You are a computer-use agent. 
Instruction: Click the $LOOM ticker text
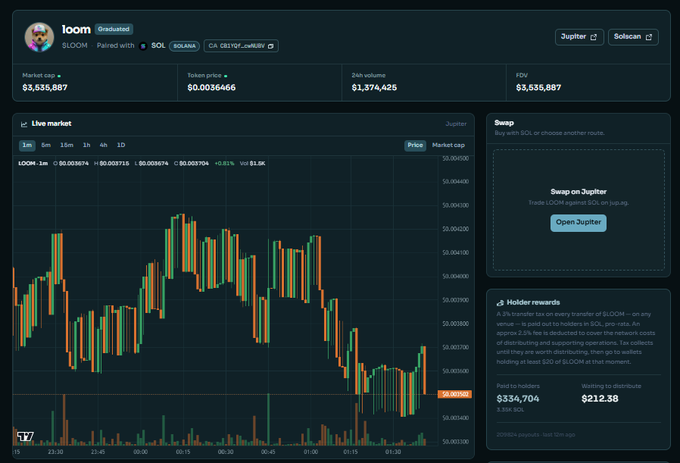[x=75, y=46]
